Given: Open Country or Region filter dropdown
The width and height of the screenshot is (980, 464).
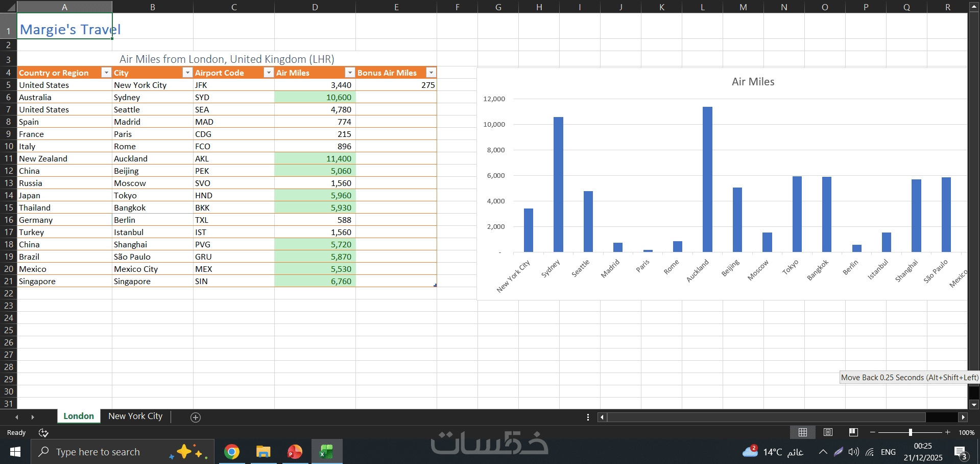Looking at the screenshot, I should (x=106, y=73).
